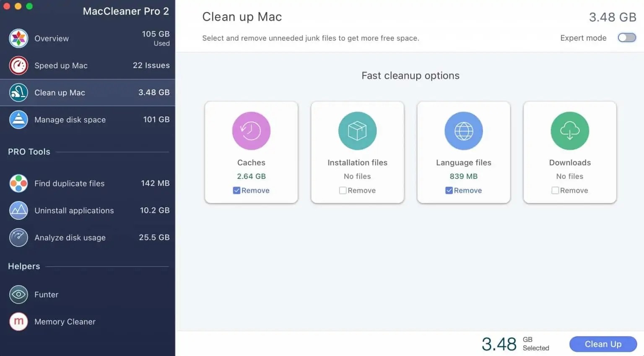Launch the Funter helper label

46,295
